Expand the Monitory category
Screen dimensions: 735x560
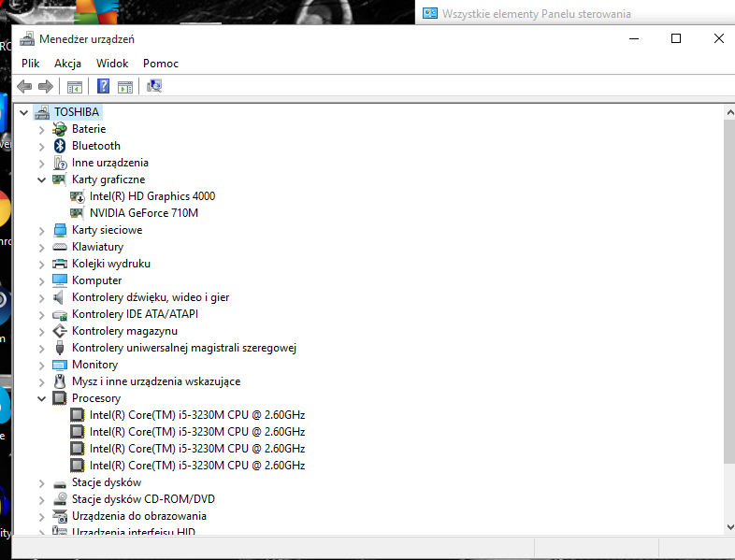[x=42, y=366]
